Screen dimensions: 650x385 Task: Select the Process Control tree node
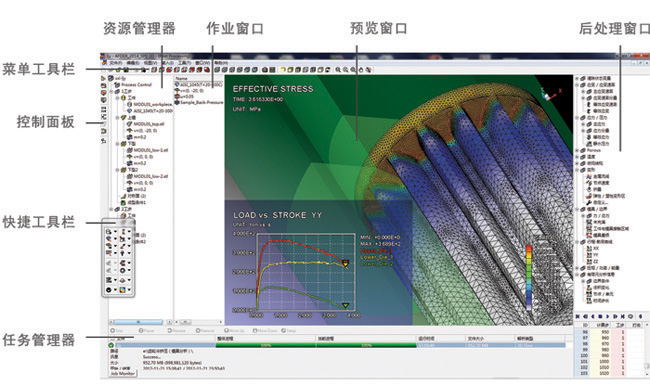point(136,85)
